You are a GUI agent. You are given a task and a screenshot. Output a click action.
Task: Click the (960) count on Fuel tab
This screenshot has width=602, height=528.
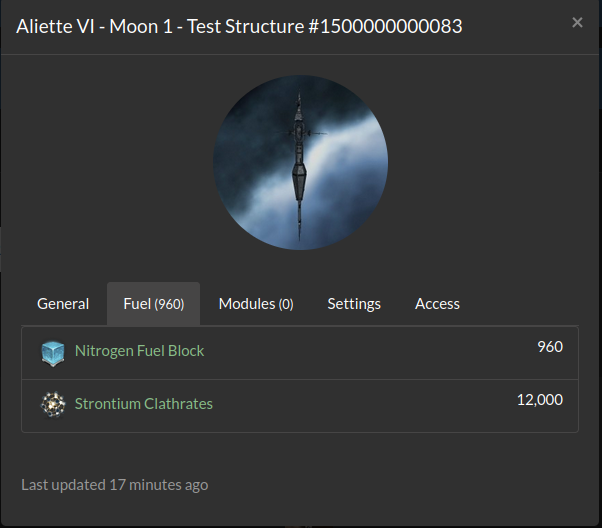(169, 305)
